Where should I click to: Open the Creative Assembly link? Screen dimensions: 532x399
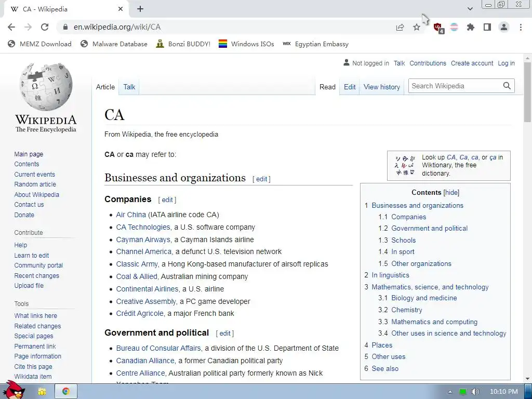click(x=146, y=301)
